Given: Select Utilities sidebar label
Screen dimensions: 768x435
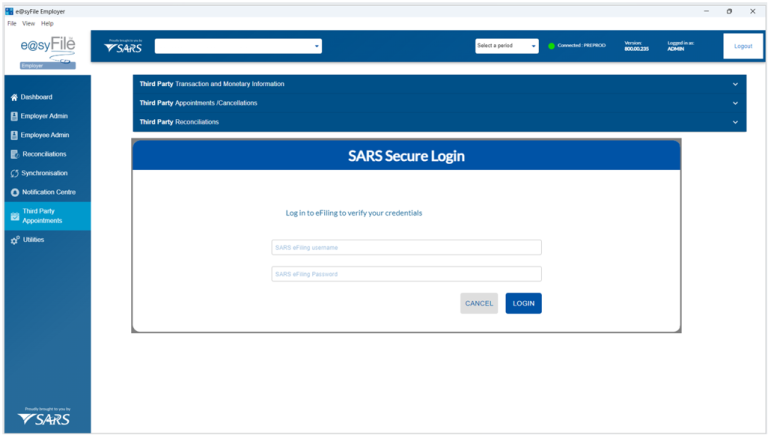Looking at the screenshot, I should pyautogui.click(x=33, y=240).
